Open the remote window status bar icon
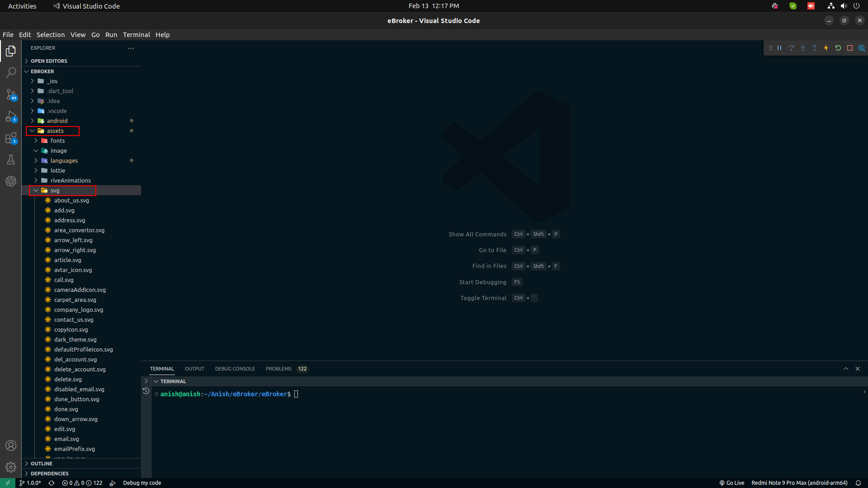This screenshot has height=488, width=868. click(x=8, y=483)
